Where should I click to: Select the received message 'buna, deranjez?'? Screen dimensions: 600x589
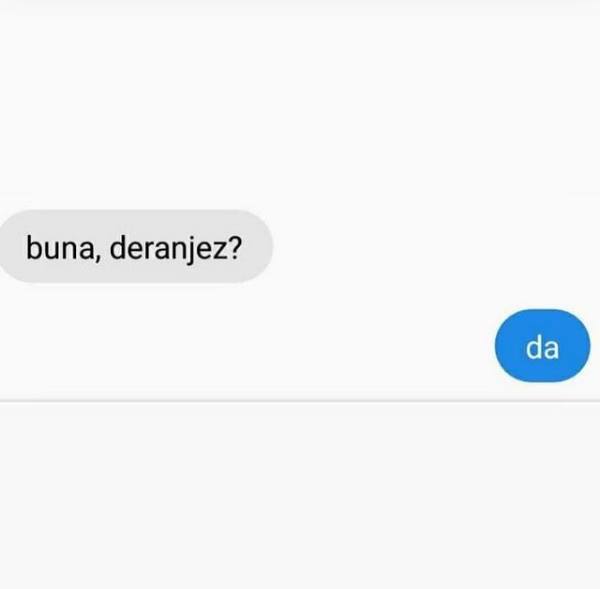pyautogui.click(x=135, y=246)
